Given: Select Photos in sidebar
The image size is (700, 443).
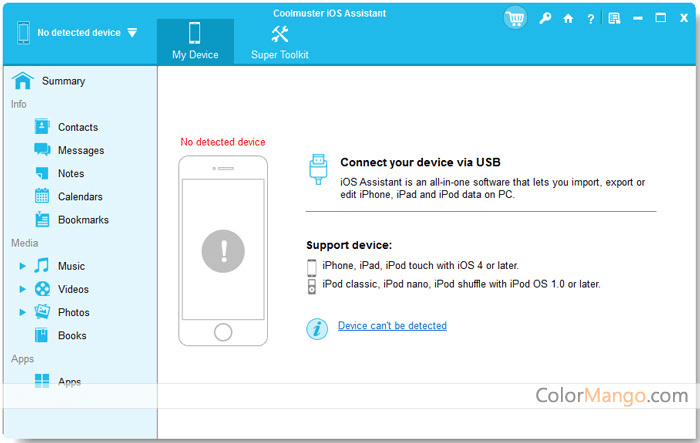Looking at the screenshot, I should pyautogui.click(x=74, y=313).
